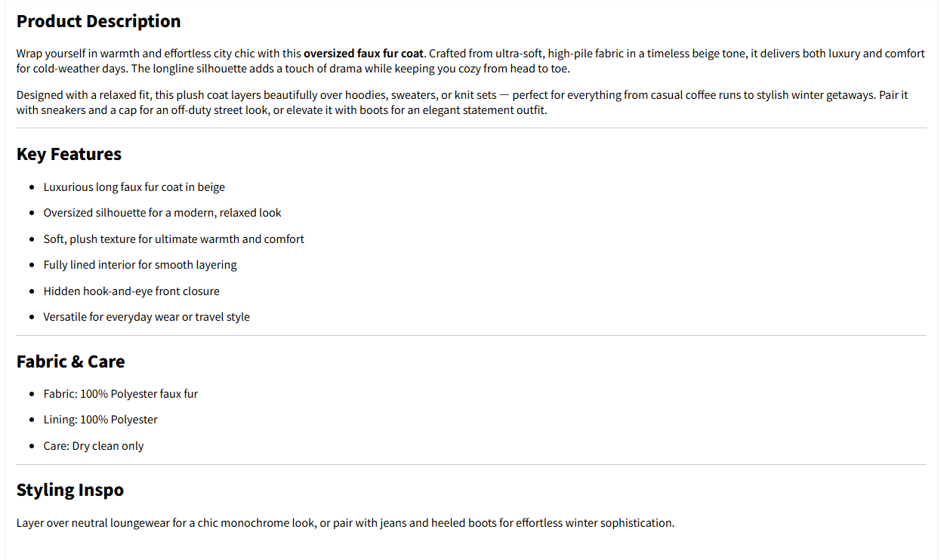Click the bold 'oversized faux fur coat' text

tap(363, 54)
